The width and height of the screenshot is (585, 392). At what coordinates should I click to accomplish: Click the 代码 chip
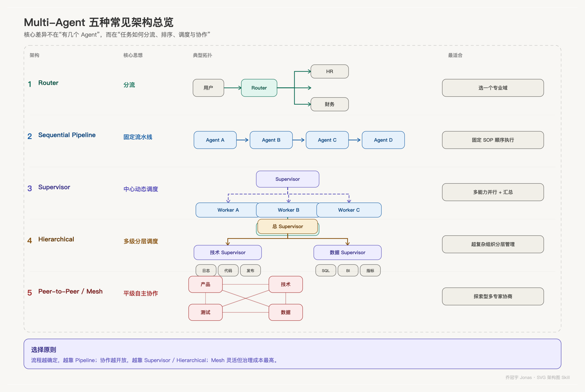228,271
